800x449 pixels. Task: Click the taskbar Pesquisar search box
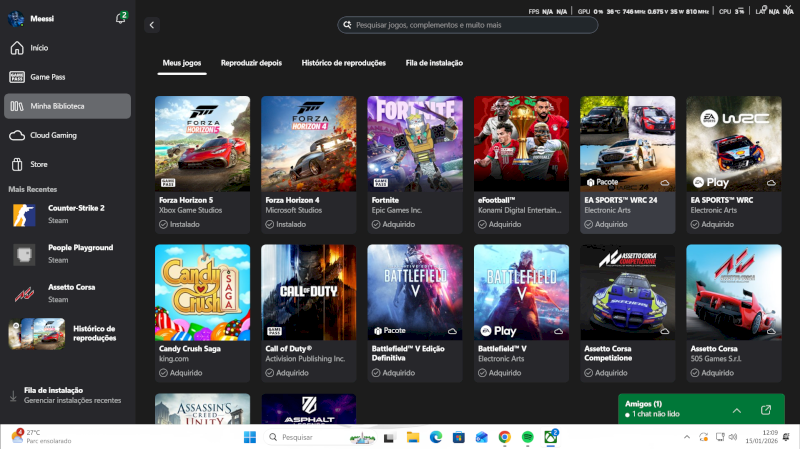click(320, 437)
